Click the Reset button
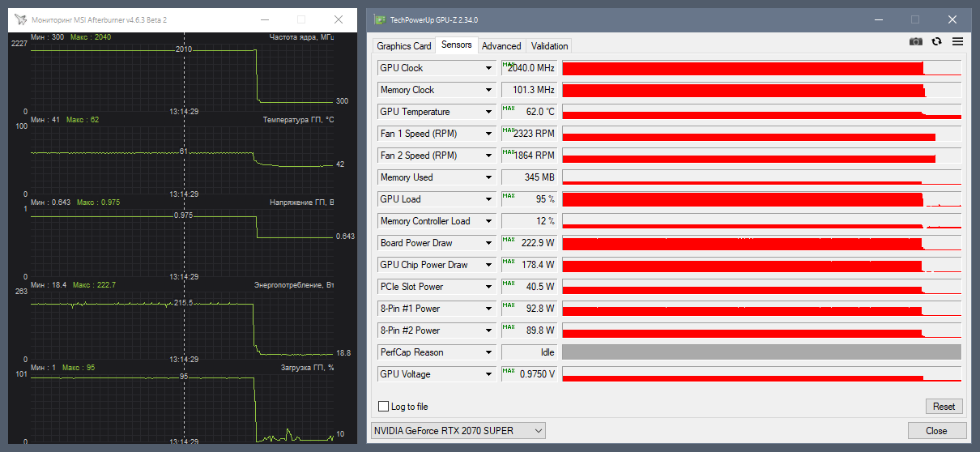980x452 pixels. [944, 407]
